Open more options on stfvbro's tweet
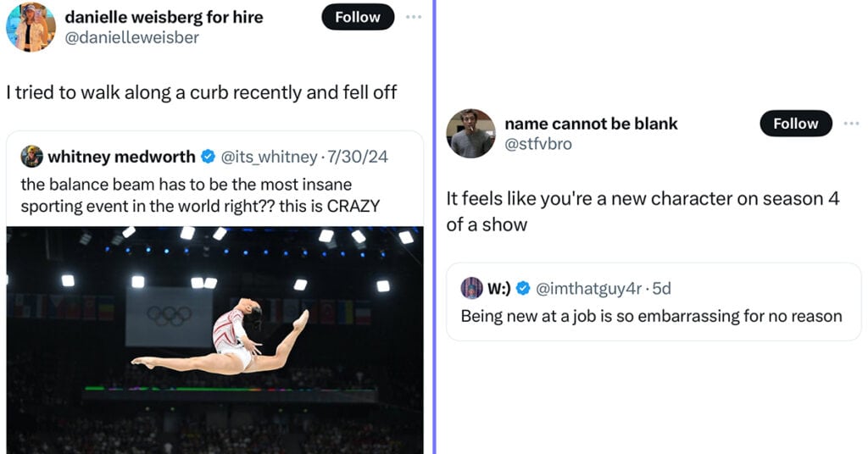Image resolution: width=868 pixels, height=454 pixels. pos(851,124)
